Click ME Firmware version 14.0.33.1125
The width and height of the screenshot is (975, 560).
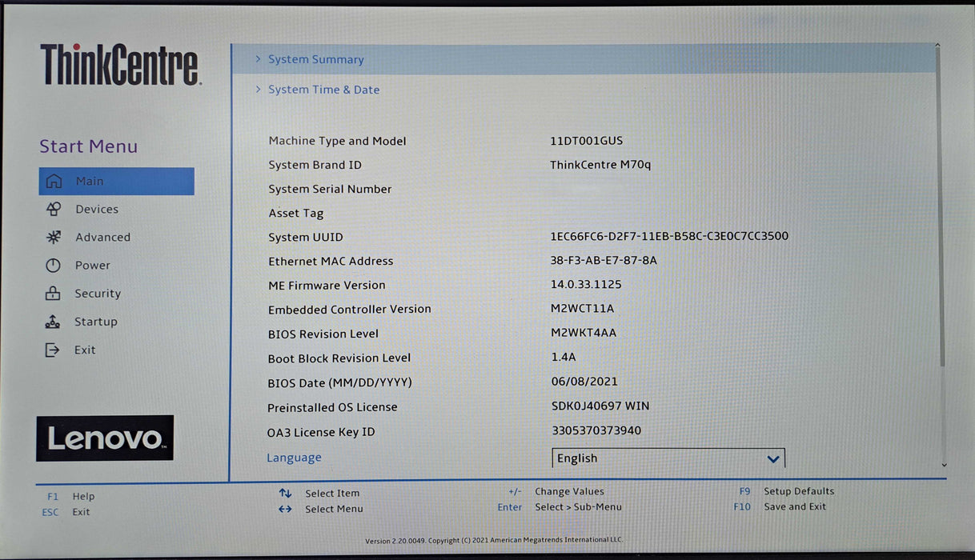[586, 285]
